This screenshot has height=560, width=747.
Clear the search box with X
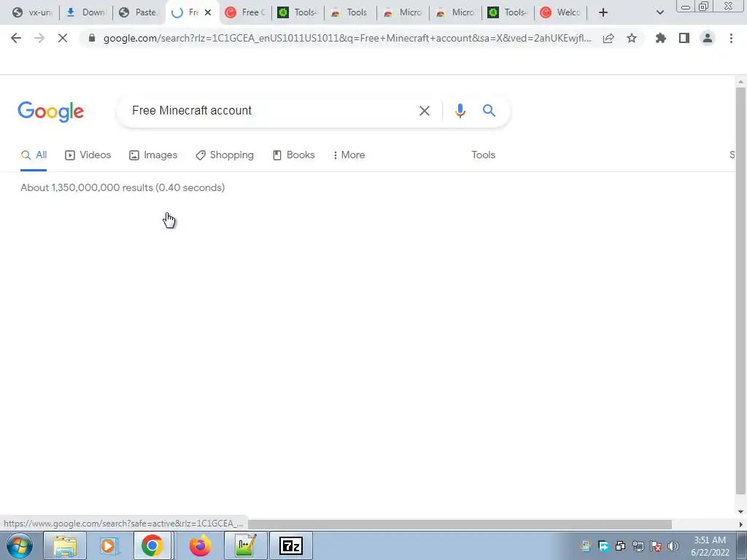click(424, 111)
